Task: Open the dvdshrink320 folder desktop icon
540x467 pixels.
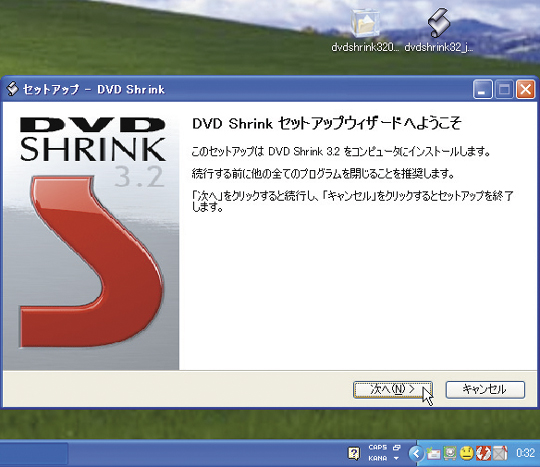Action: (365, 30)
